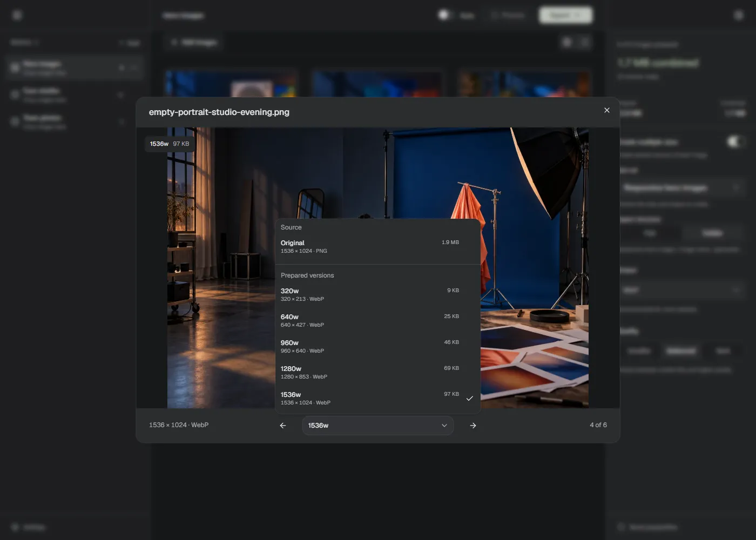This screenshot has height=540, width=756.
Task: Click the "1536w 97 KB" badge on the preview
Action: point(170,144)
